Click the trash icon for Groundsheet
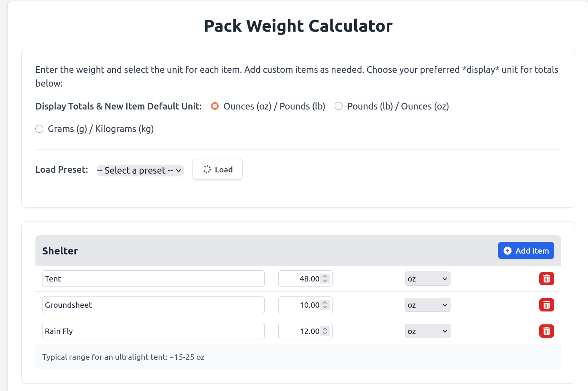The height and width of the screenshot is (391, 588). [546, 305]
